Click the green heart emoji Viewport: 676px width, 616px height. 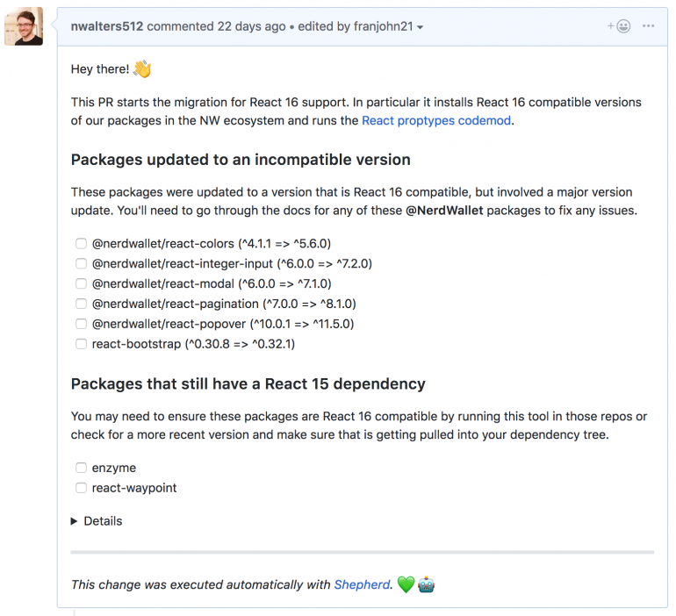(405, 584)
